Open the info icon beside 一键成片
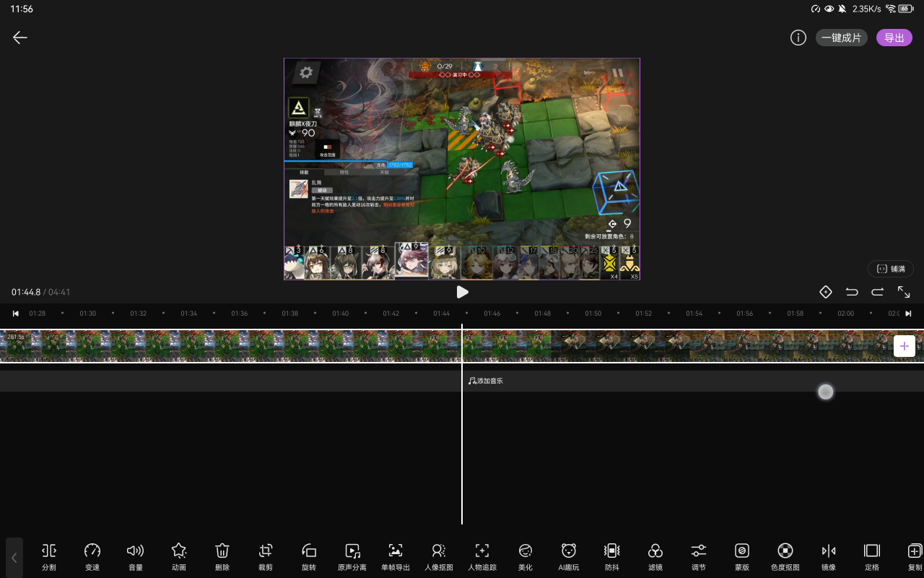 [798, 38]
